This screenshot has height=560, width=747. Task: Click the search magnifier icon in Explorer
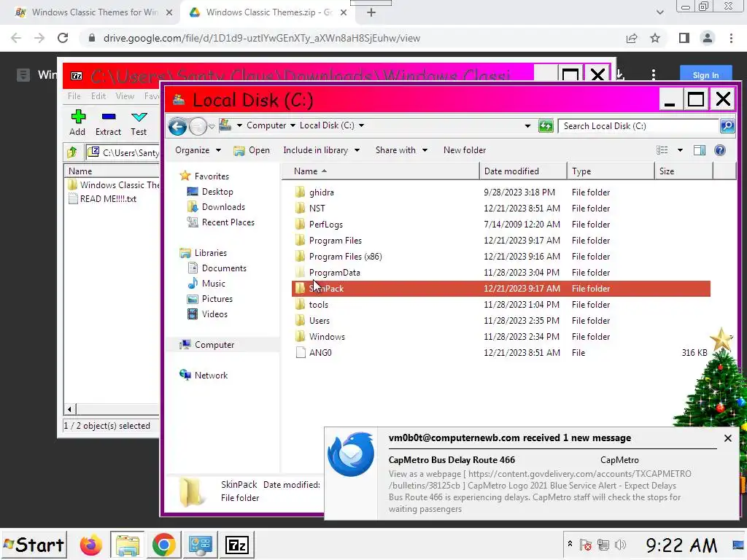[x=727, y=125]
